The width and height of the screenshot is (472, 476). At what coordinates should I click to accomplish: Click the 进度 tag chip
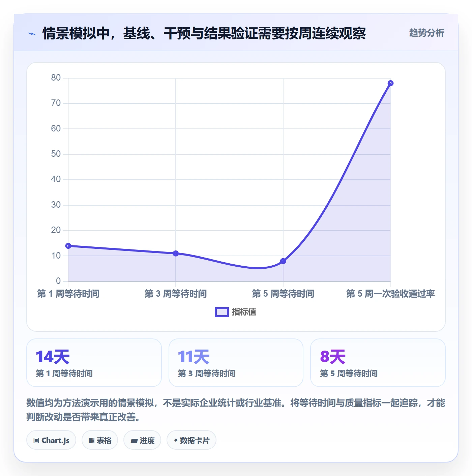click(x=142, y=440)
